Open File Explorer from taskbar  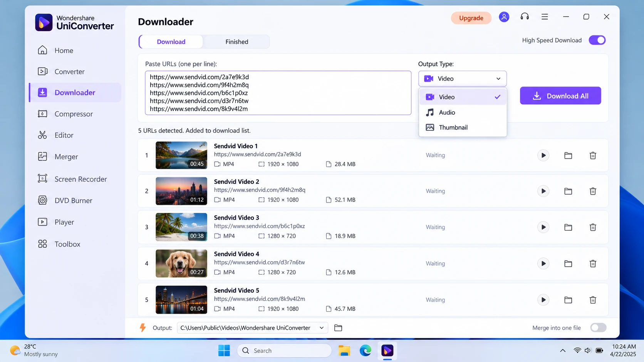pos(344,350)
